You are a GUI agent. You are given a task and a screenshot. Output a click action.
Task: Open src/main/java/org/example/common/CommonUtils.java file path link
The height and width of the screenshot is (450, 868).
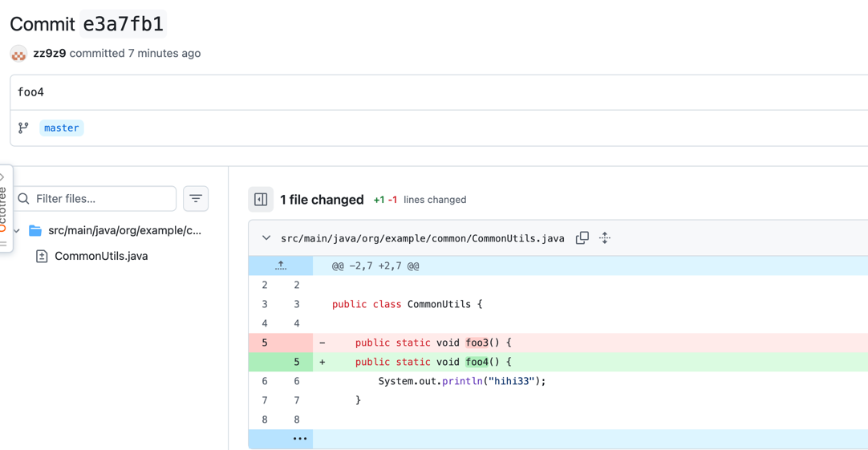pos(423,238)
